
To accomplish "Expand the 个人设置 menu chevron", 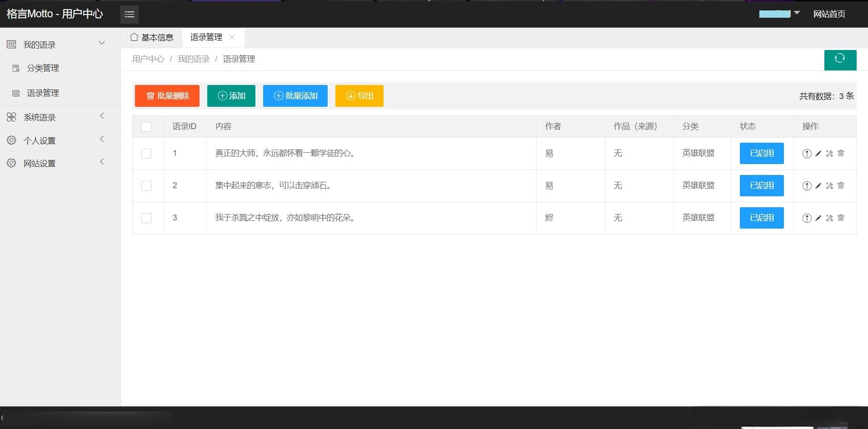I will 102,139.
